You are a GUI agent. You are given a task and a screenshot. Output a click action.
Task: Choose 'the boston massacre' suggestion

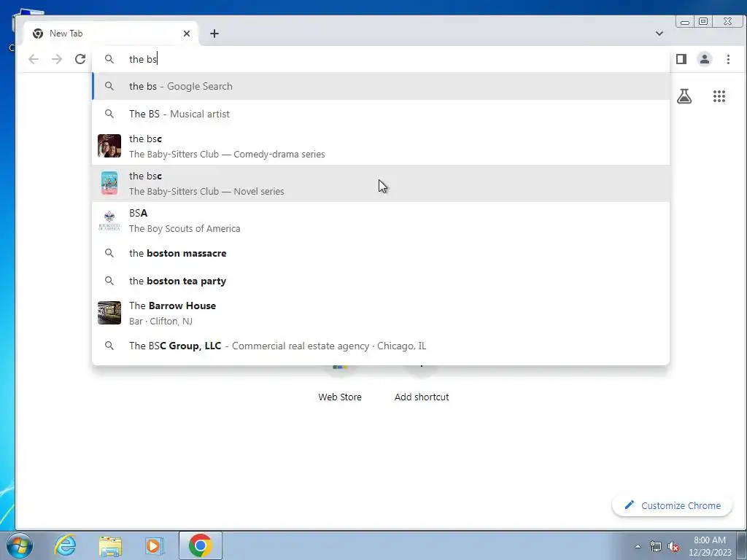381,253
